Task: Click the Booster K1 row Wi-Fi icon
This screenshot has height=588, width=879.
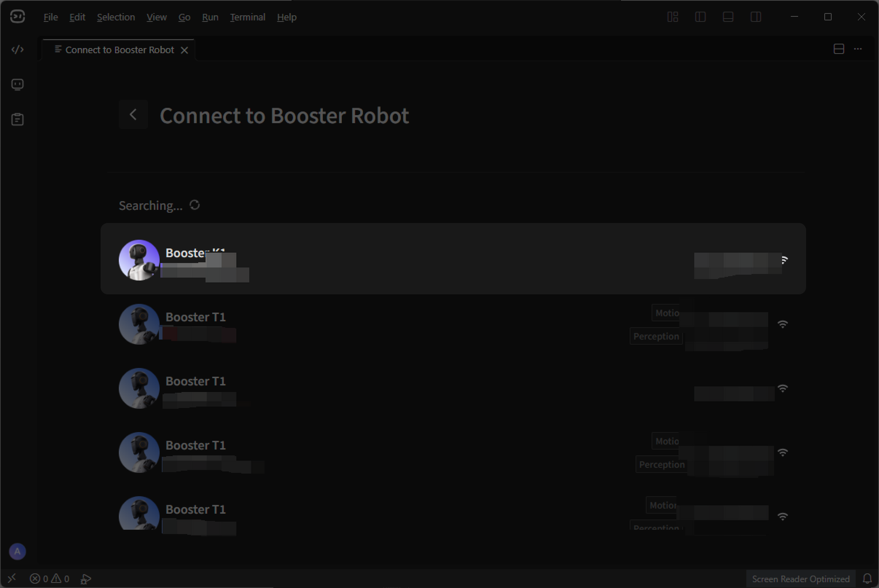Action: 784,260
